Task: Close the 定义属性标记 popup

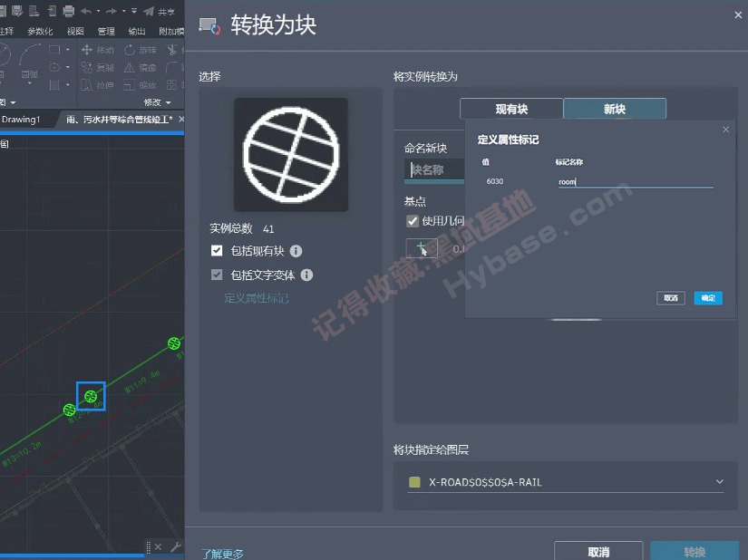Action: click(x=725, y=130)
